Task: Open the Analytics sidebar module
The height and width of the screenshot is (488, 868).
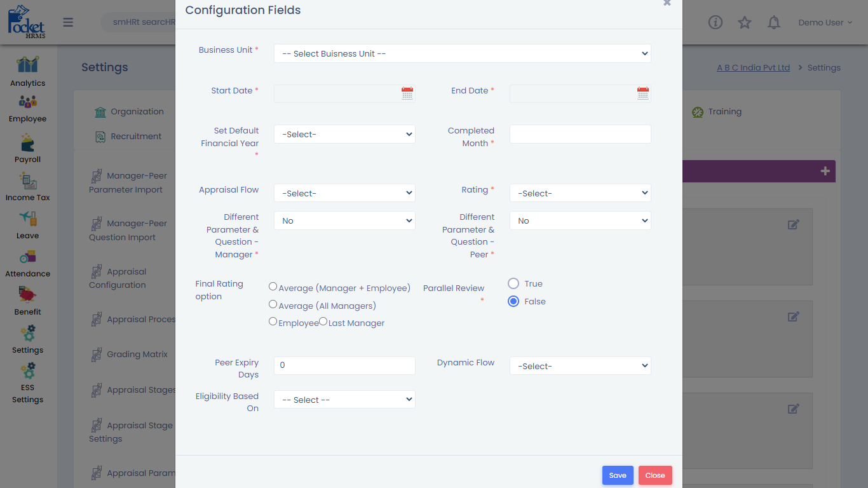Action: 27,71
